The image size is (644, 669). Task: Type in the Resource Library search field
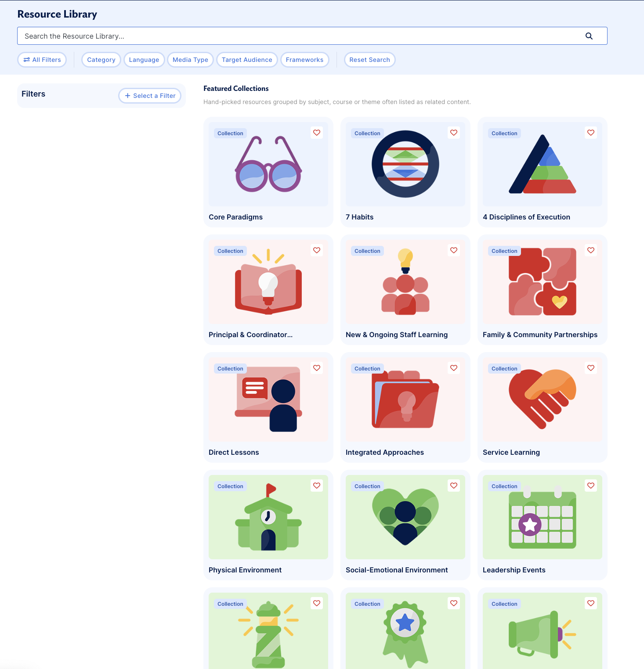coord(299,36)
